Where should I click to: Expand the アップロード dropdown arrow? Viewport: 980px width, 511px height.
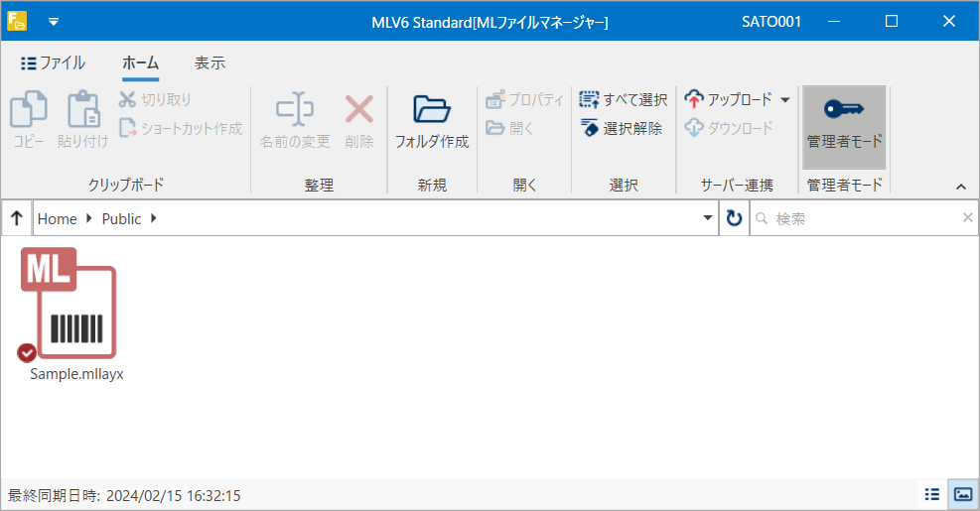(785, 100)
